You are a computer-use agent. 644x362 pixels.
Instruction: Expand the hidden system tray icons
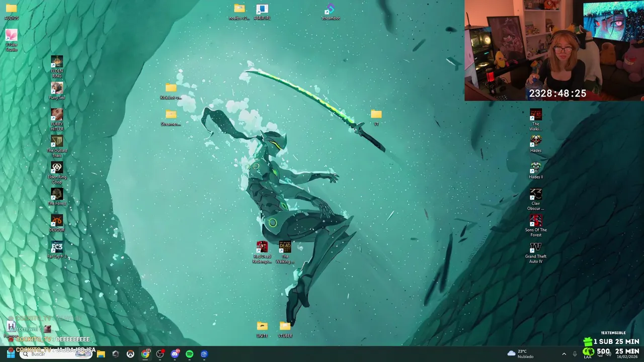tap(563, 354)
